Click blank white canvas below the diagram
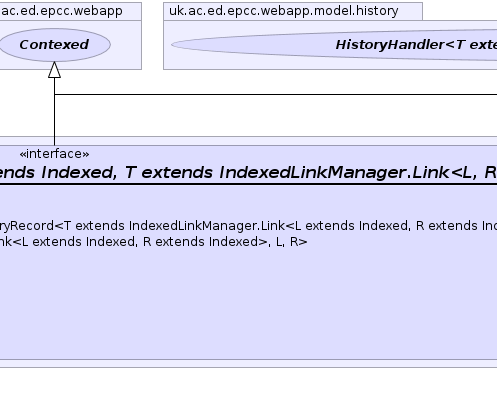The height and width of the screenshot is (405, 497). click(248, 387)
